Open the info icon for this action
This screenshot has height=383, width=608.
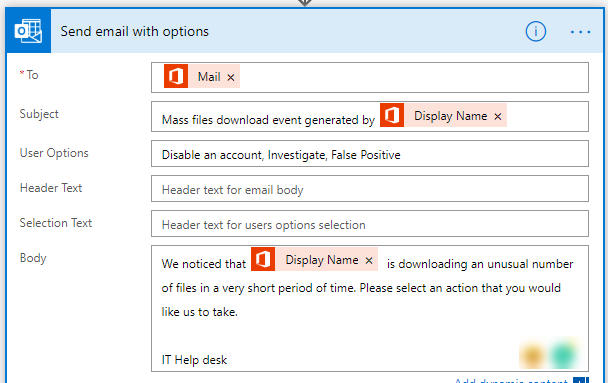(x=535, y=31)
